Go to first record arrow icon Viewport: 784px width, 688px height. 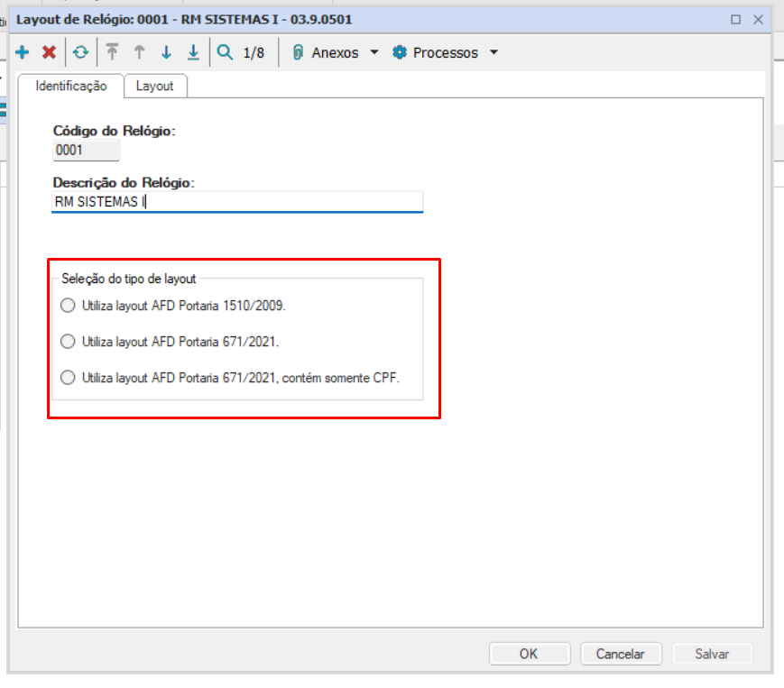[112, 52]
